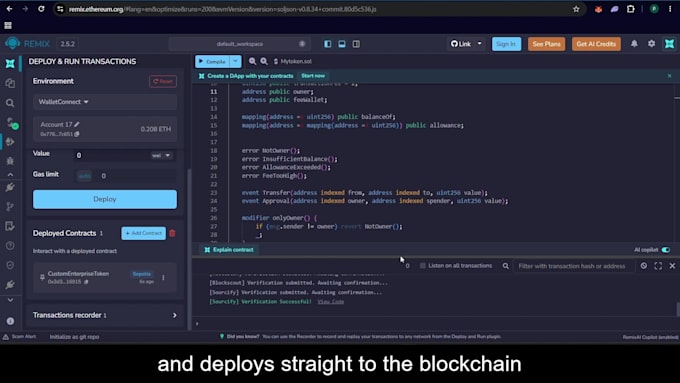Click the See Plans button
The image size is (680, 383).
(x=546, y=44)
